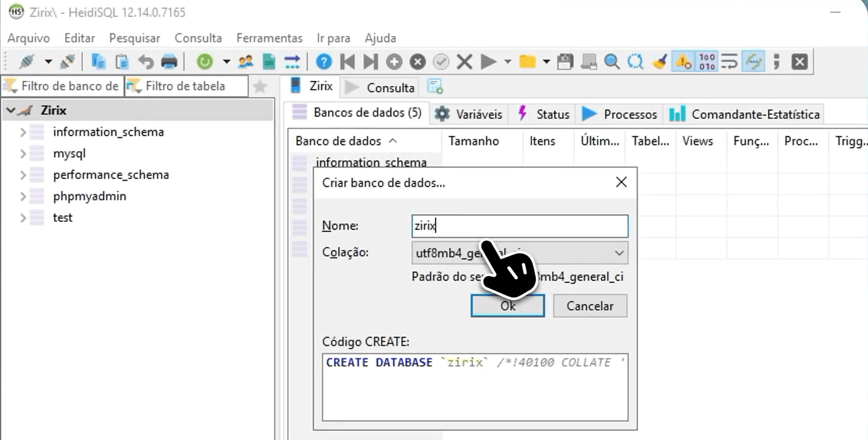Open the Consulta menu in menu bar
This screenshot has height=440, width=868.
click(198, 38)
